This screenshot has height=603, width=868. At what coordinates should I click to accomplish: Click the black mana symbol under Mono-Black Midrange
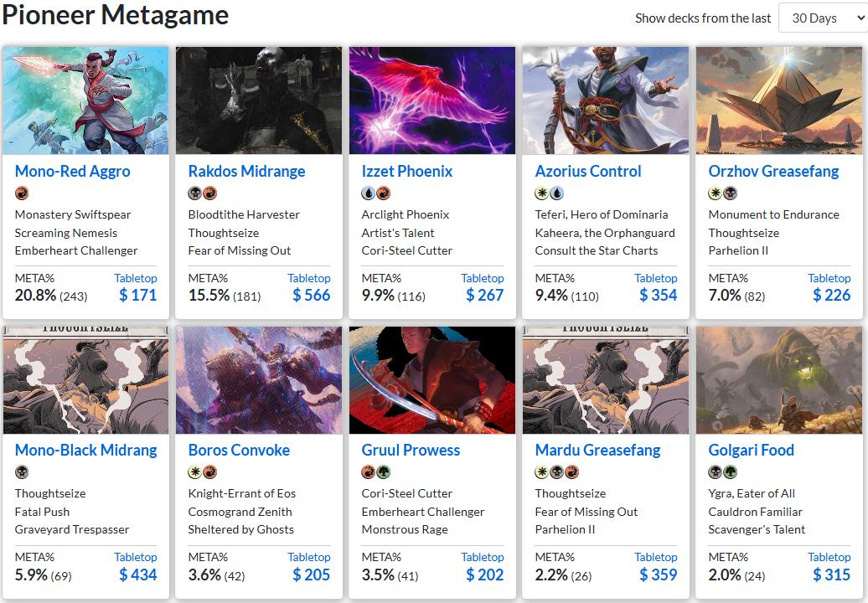[x=22, y=472]
